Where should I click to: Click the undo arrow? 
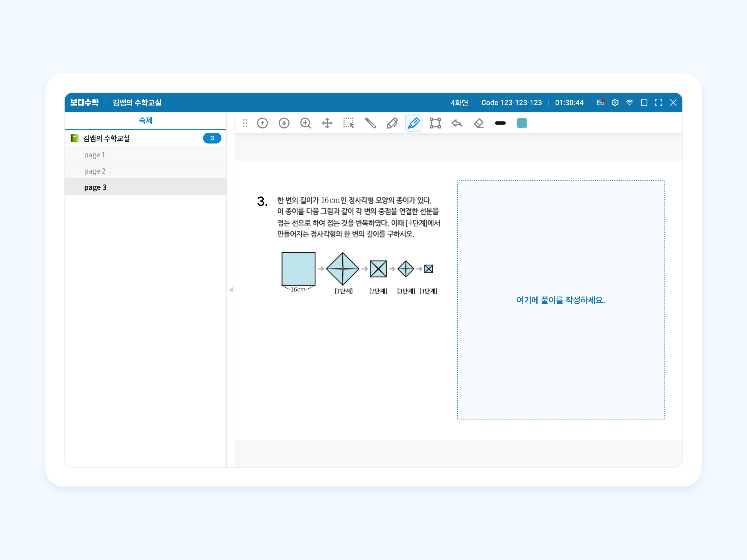click(x=457, y=123)
